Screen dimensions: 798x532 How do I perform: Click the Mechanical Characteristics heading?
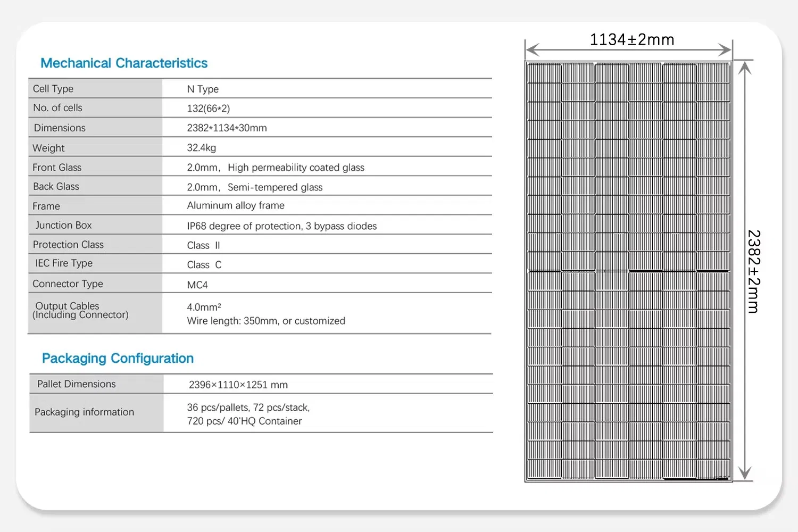pos(123,63)
